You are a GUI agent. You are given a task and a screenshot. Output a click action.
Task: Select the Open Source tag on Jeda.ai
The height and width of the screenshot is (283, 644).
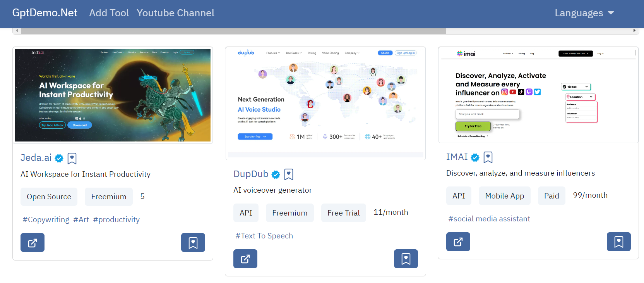pyautogui.click(x=49, y=197)
